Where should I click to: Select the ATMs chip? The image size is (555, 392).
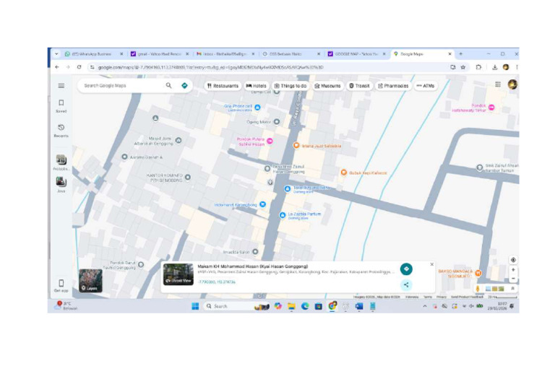click(x=426, y=85)
